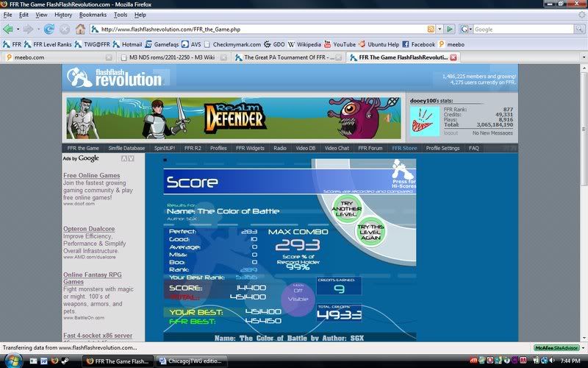Click the green Go arrow beside URL
Viewport: 588px width, 368px height.
(450, 29)
